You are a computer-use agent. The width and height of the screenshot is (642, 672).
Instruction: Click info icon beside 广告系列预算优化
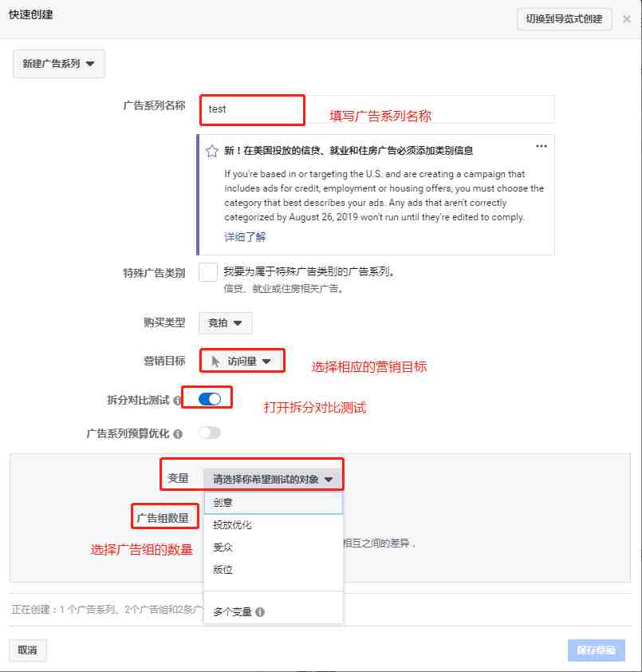178,434
